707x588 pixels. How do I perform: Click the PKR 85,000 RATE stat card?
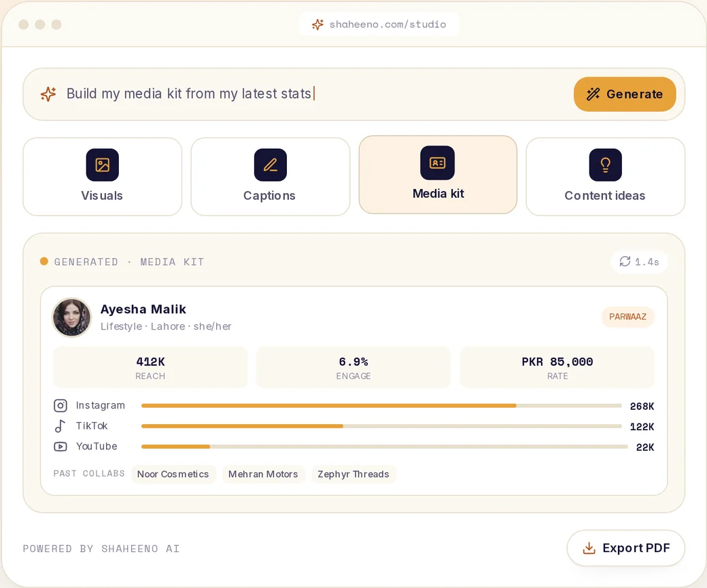[557, 367]
